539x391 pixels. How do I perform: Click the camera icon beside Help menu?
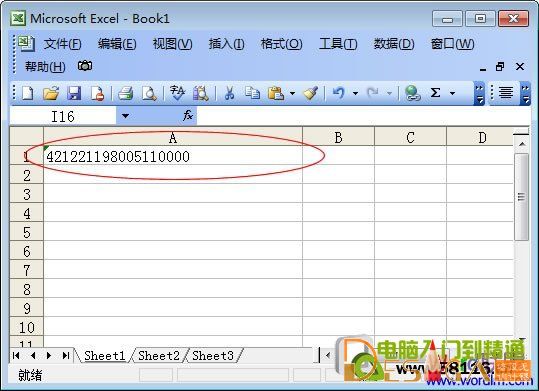[85, 65]
